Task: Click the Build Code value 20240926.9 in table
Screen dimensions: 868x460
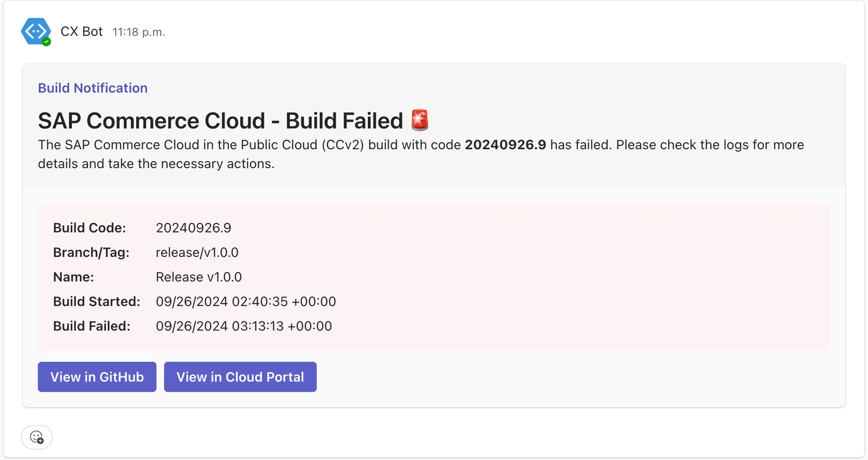Action: coord(193,228)
